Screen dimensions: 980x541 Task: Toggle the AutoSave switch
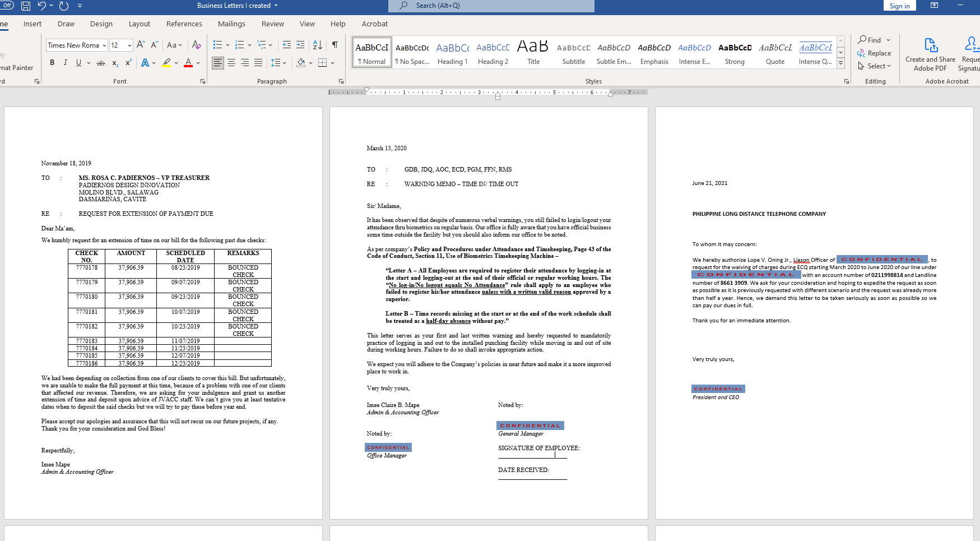pyautogui.click(x=6, y=6)
